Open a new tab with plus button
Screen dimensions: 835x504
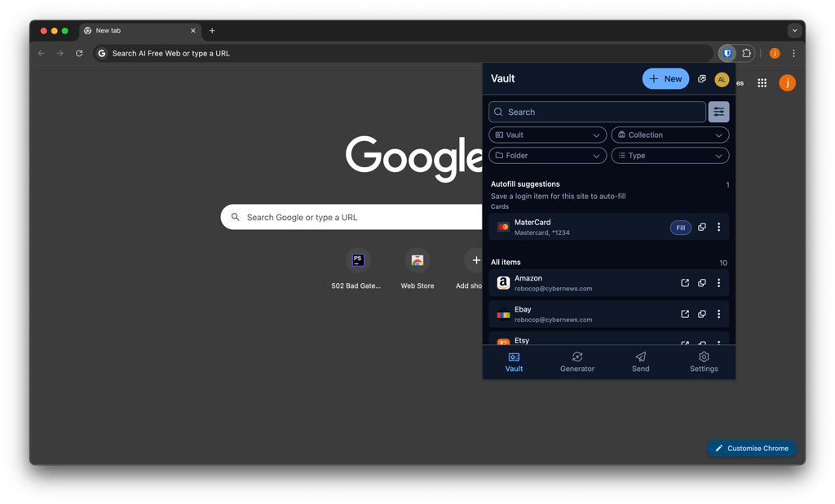click(212, 31)
